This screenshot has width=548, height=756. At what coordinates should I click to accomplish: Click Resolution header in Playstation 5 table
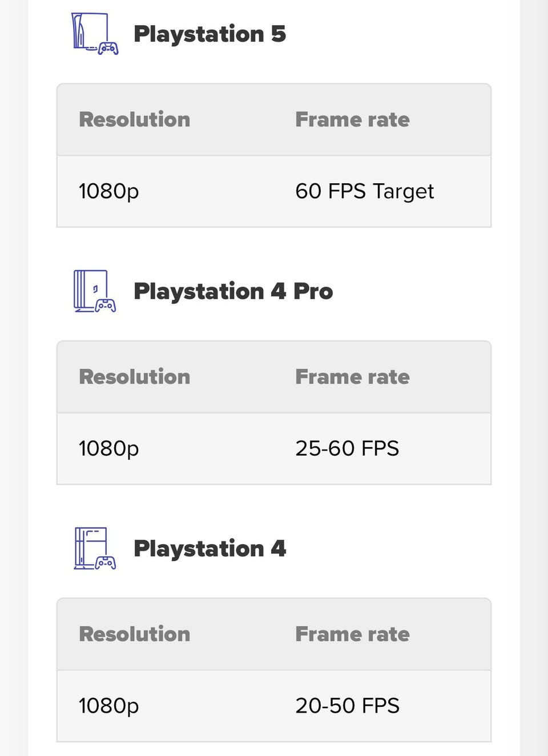click(x=134, y=119)
